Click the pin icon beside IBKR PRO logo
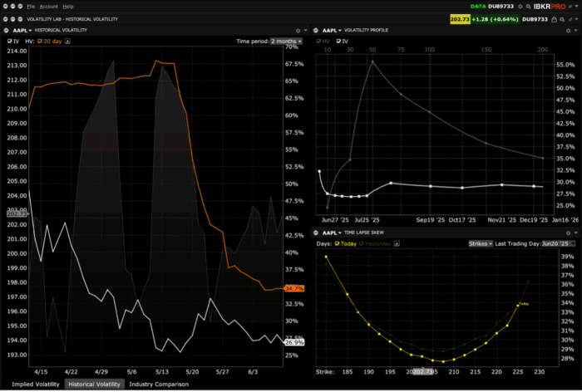This screenshot has height=392, width=582. (x=570, y=7)
